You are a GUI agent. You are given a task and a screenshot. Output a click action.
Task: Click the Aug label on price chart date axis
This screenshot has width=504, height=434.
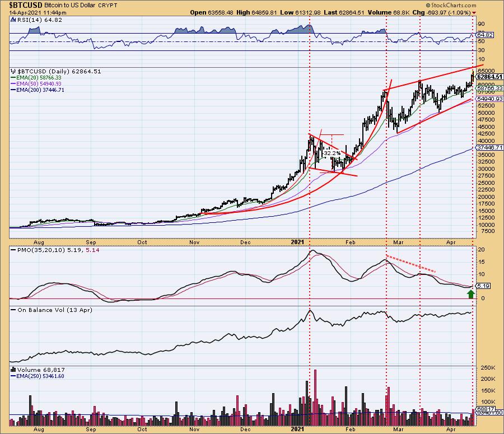[39, 242]
